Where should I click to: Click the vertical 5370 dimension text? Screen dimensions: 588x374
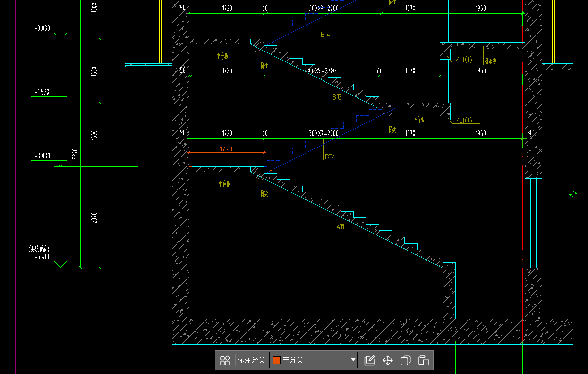pos(75,154)
